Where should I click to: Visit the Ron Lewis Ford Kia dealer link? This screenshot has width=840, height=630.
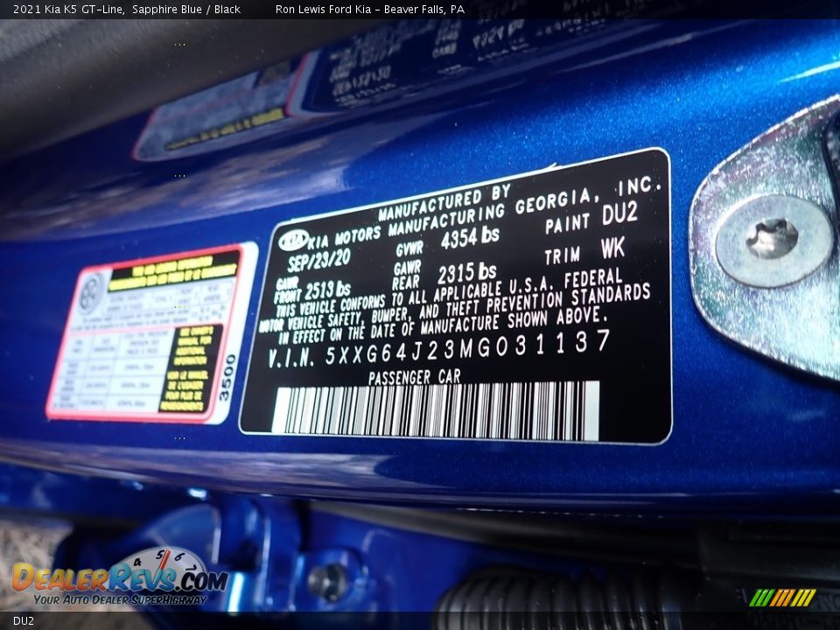(x=368, y=12)
